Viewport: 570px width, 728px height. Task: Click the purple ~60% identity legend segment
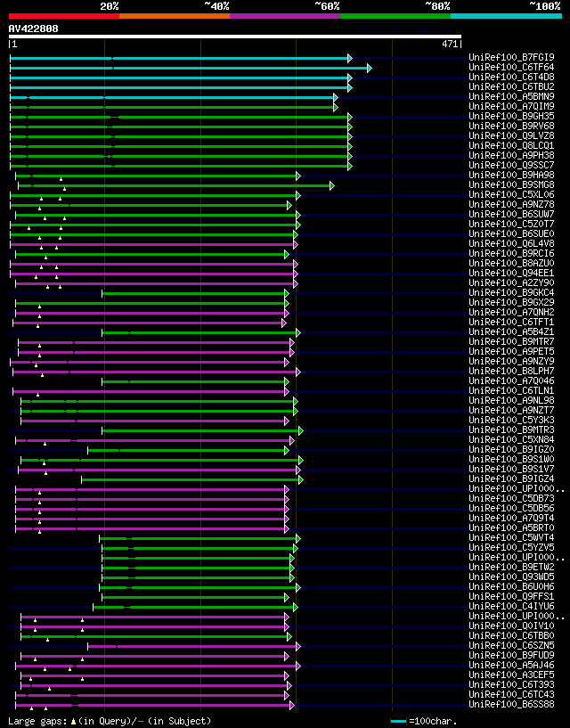click(285, 16)
